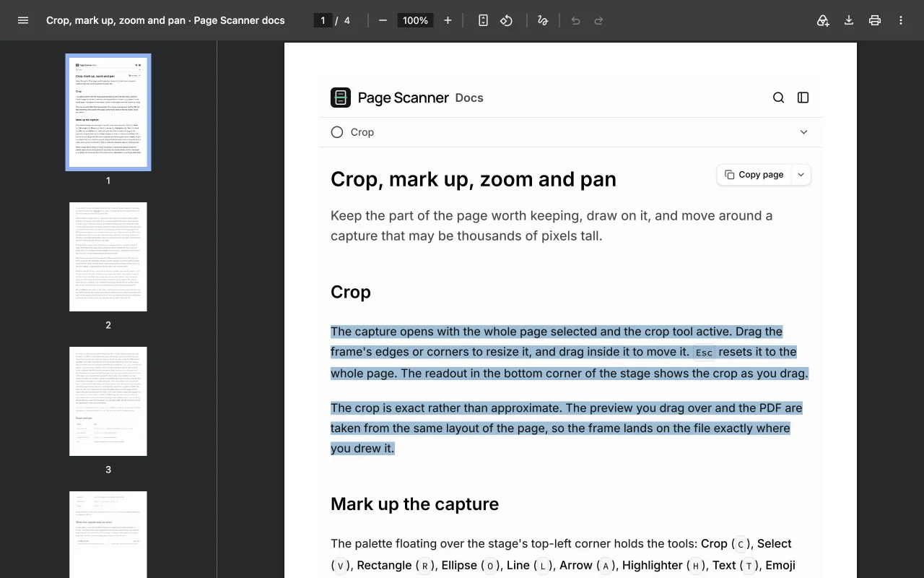Image resolution: width=924 pixels, height=578 pixels.
Task: Save the PDF to Drive
Action: point(823,20)
